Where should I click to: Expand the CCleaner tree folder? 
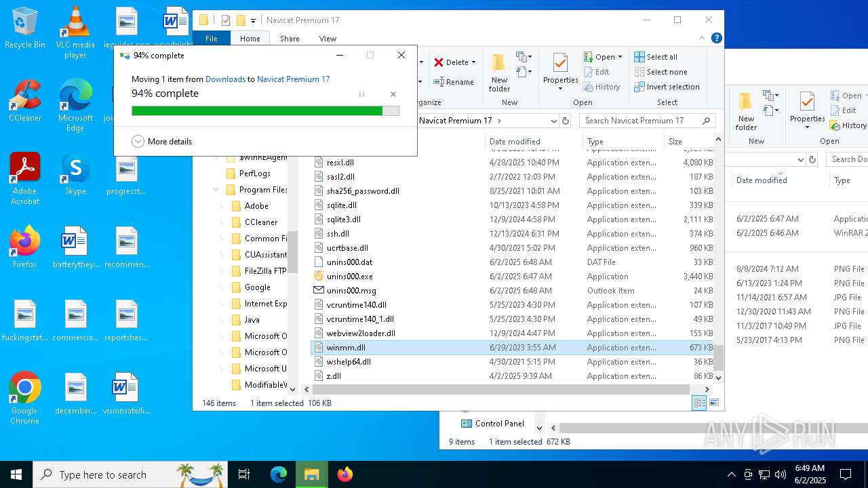click(221, 222)
